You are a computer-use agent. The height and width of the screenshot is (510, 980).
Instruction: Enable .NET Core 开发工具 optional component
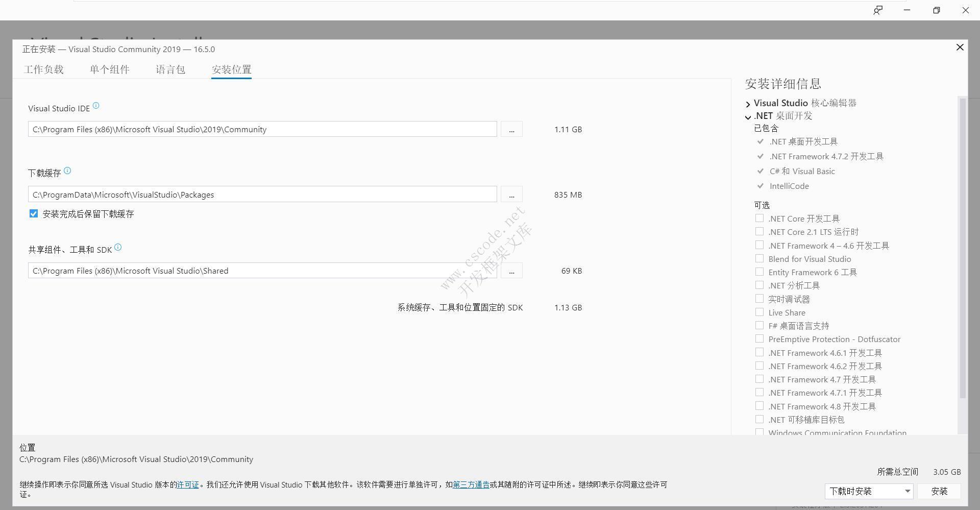pyautogui.click(x=759, y=218)
